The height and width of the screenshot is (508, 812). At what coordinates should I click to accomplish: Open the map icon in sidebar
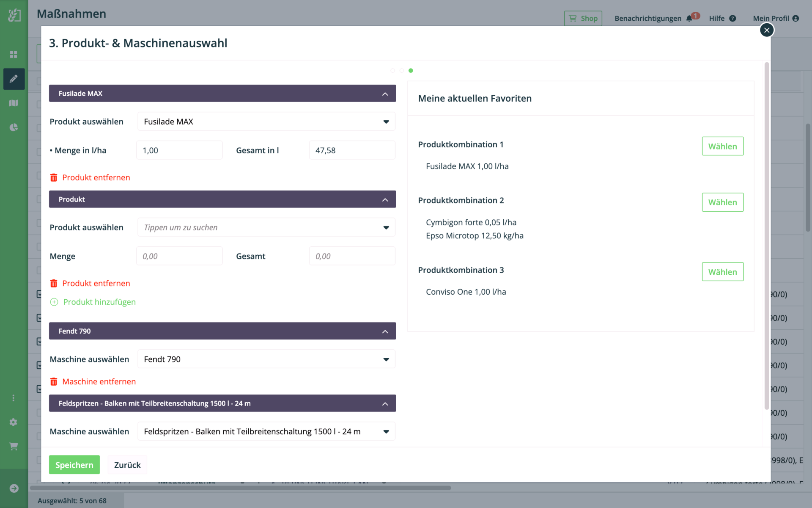(14, 103)
